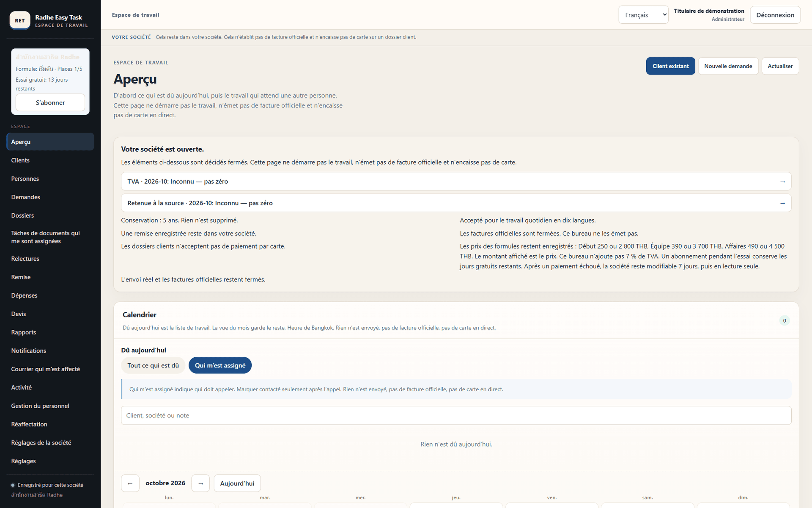The width and height of the screenshot is (812, 508).
Task: Click the RET logo badge
Action: click(20, 20)
